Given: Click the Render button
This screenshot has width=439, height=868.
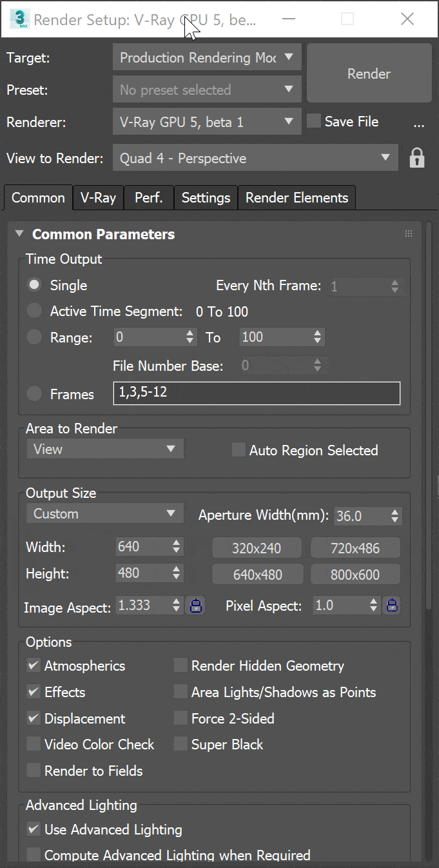Looking at the screenshot, I should click(369, 74).
